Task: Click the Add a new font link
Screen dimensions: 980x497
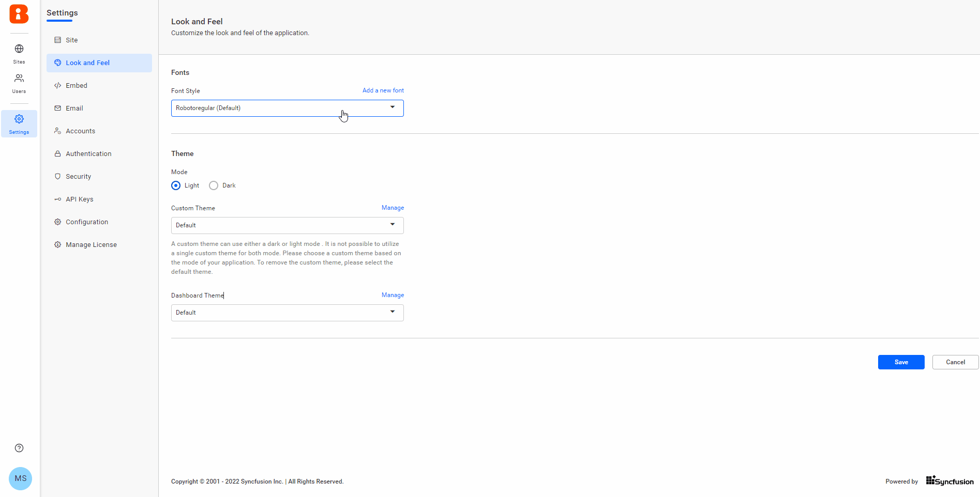Action: (383, 90)
